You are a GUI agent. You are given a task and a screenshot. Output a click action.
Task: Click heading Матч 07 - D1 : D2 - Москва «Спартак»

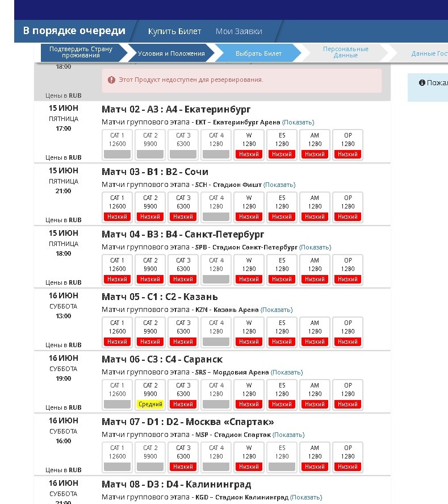pyautogui.click(x=188, y=422)
